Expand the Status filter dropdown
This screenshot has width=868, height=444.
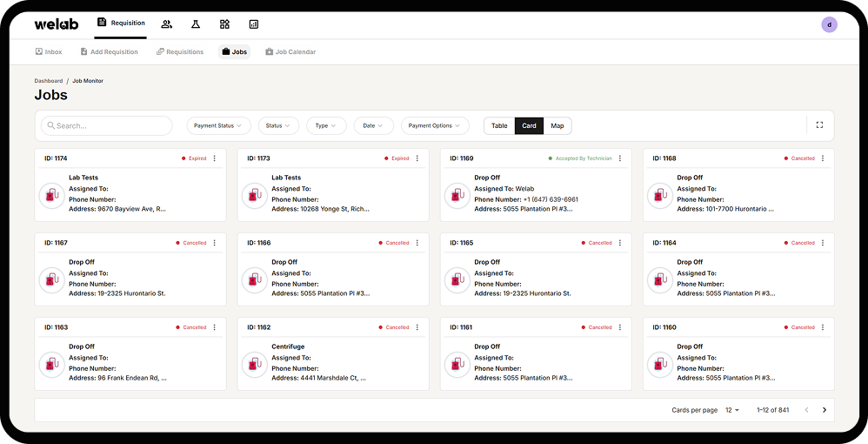point(278,126)
